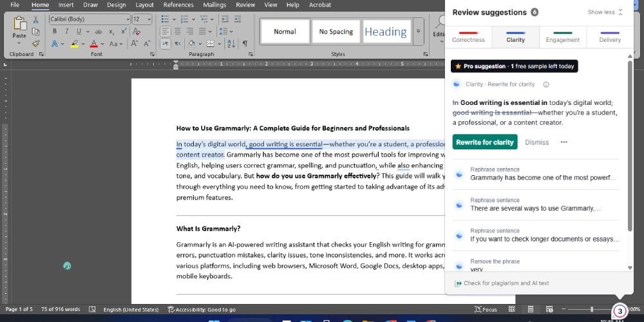Image resolution: width=644 pixels, height=322 pixels.
Task: Collapse panel with Show less
Action: point(605,12)
